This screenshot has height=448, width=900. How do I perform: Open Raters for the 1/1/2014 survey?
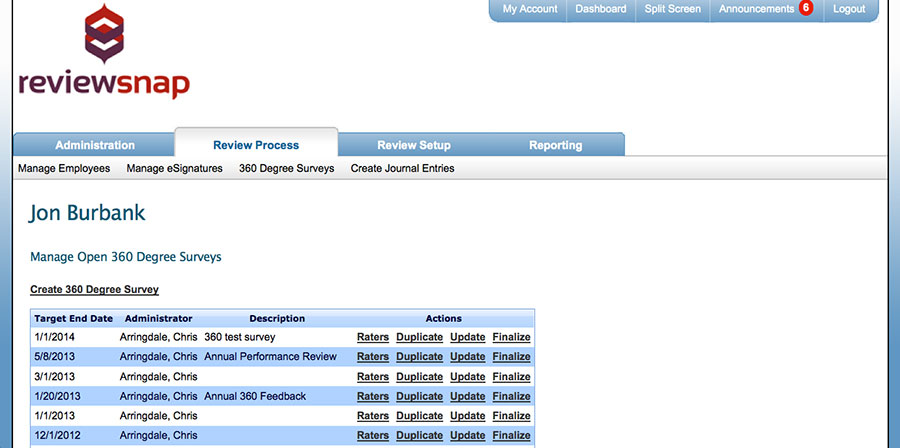coord(373,337)
